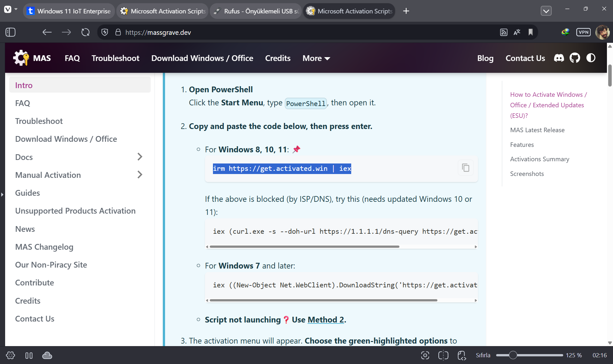Click the curl code block horizontal scrollbar

tap(304, 246)
